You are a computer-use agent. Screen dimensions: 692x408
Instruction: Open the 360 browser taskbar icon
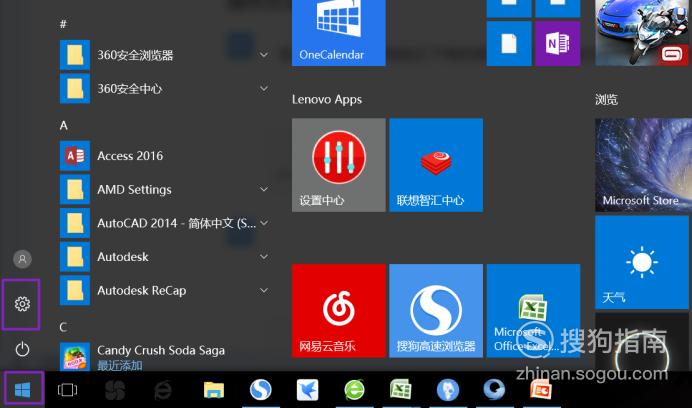click(x=354, y=390)
